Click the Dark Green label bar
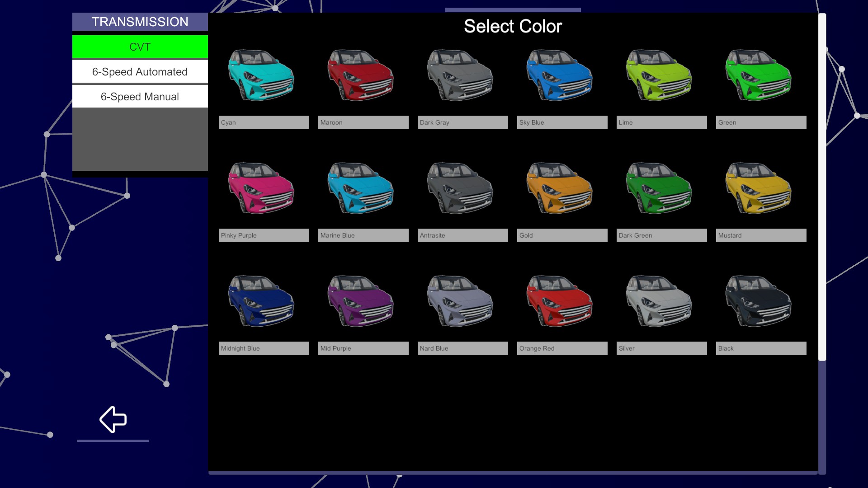Viewport: 868px width, 488px height. [662, 235]
